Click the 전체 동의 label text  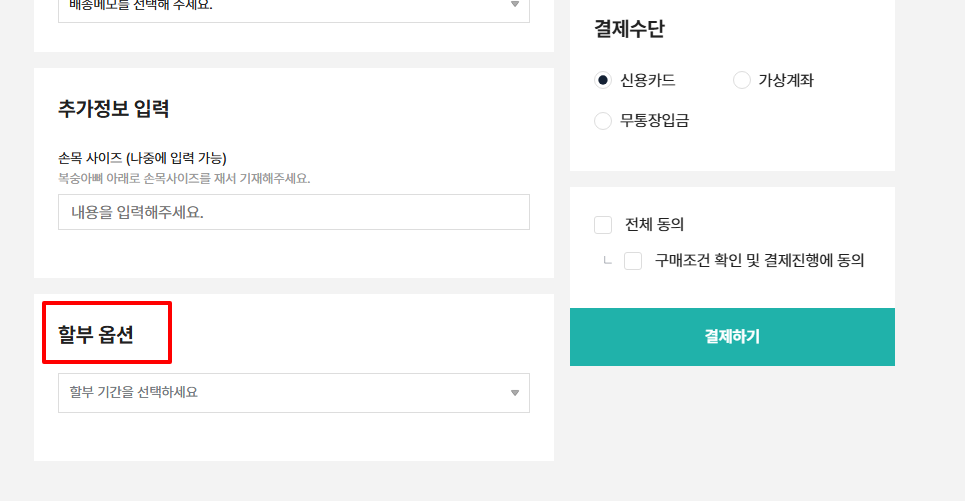pos(654,225)
